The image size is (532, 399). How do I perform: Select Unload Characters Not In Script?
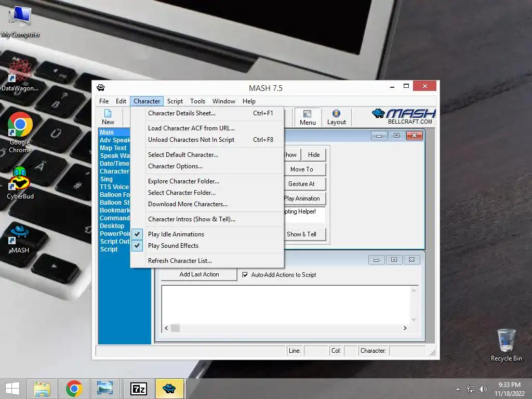click(207, 140)
